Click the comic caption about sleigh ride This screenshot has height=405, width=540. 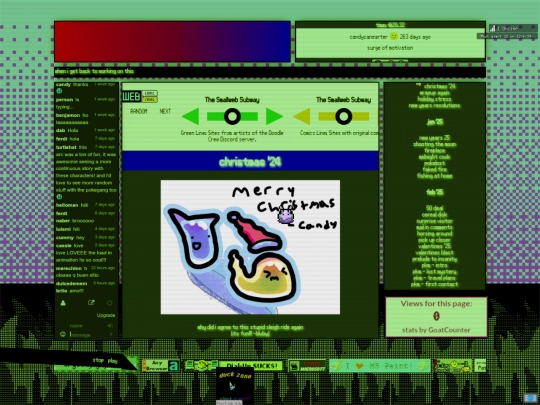point(250,330)
